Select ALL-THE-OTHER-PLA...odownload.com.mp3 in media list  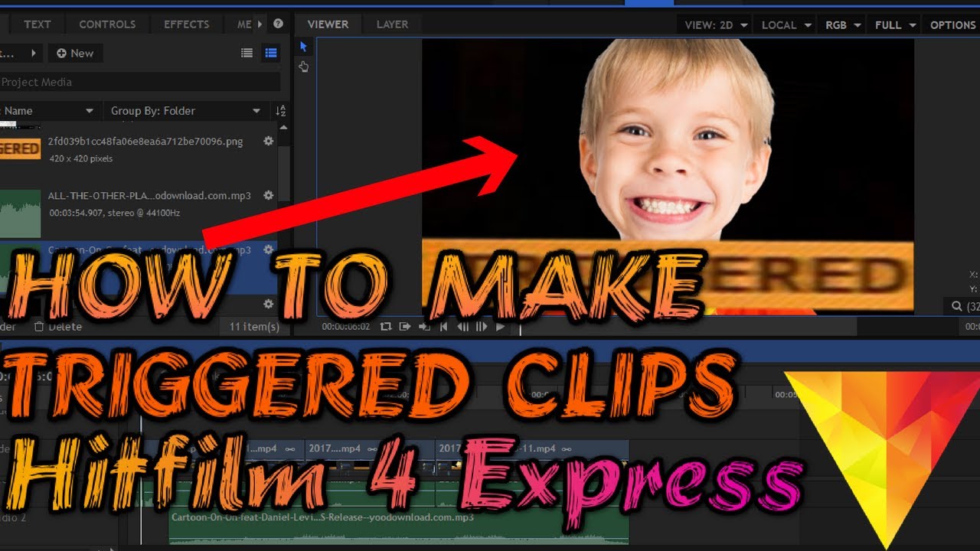tap(149, 196)
